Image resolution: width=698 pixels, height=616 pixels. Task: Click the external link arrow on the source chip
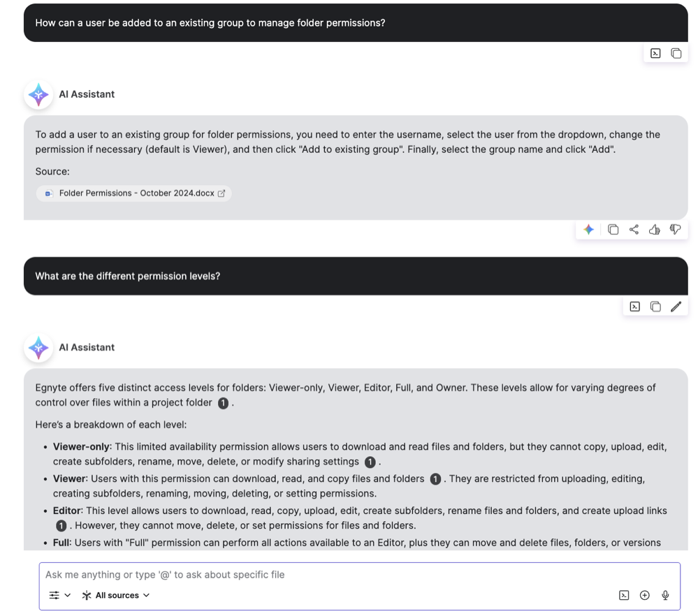(221, 193)
